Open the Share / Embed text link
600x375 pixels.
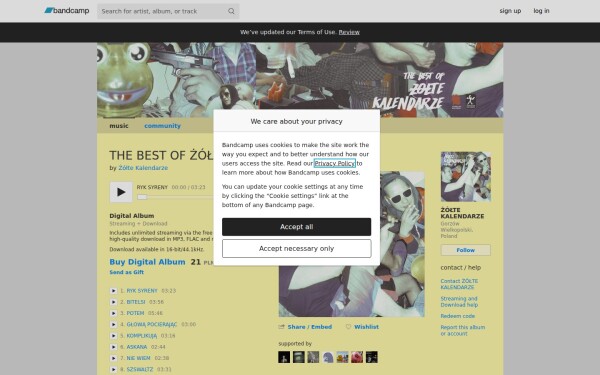(x=310, y=327)
